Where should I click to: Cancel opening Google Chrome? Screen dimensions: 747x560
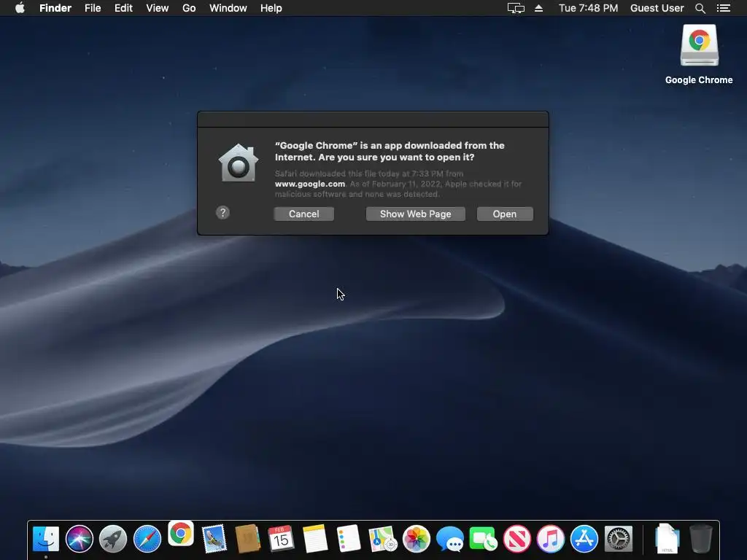click(x=304, y=214)
